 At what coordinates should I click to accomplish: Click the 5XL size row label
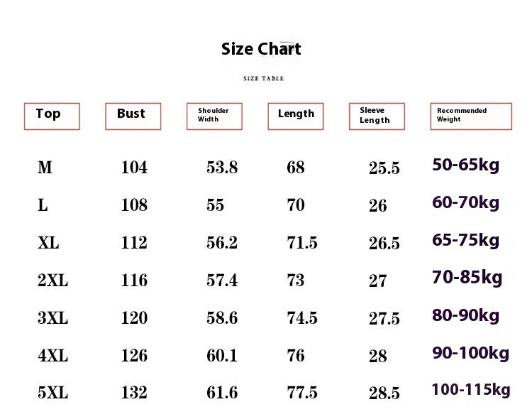pos(52,392)
